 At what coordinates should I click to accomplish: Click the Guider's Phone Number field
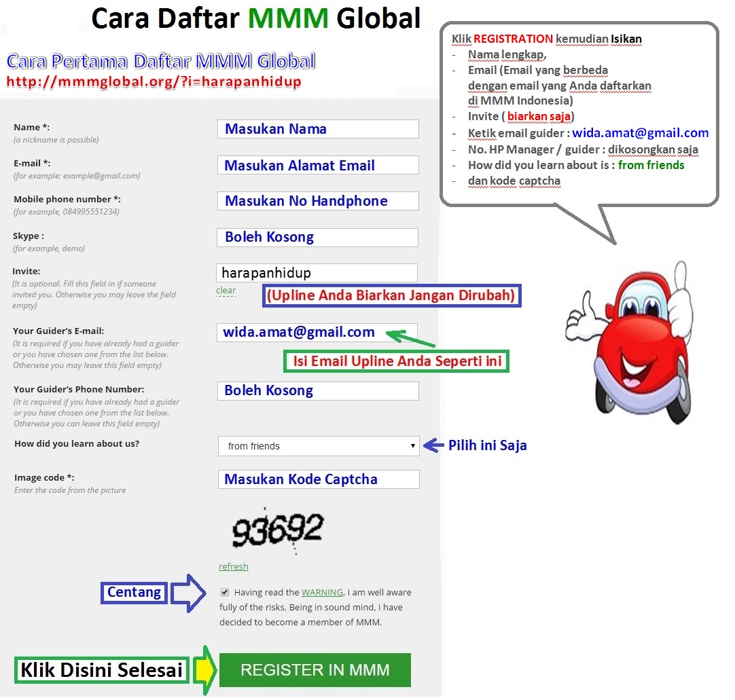(x=317, y=390)
